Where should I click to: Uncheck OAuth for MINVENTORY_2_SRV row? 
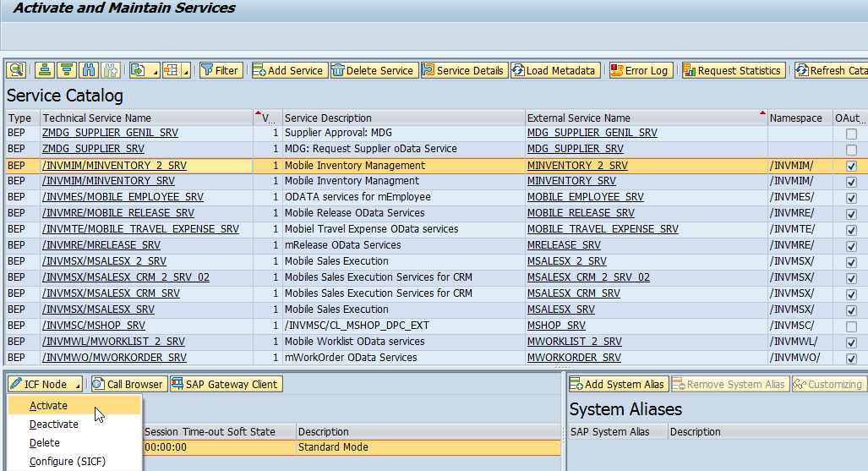click(851, 166)
